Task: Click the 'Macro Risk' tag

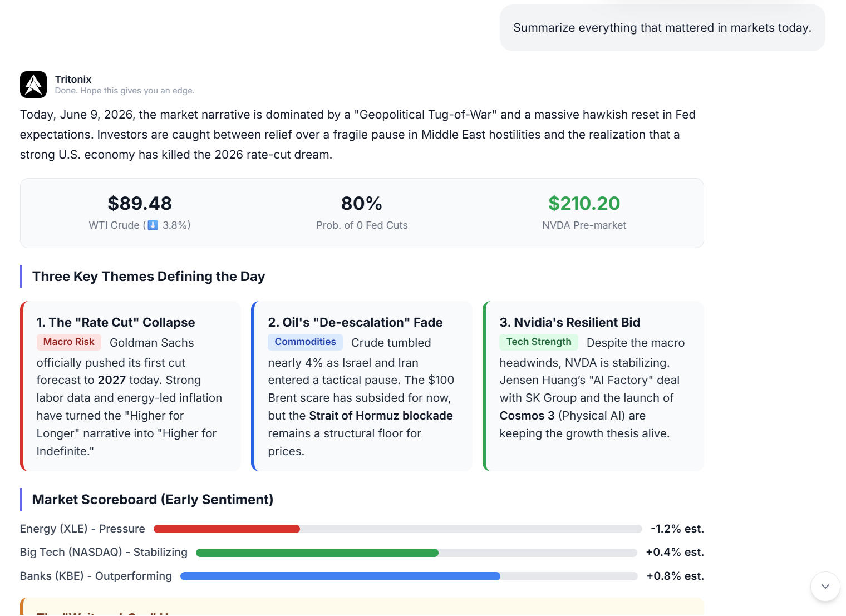Action: pos(69,342)
